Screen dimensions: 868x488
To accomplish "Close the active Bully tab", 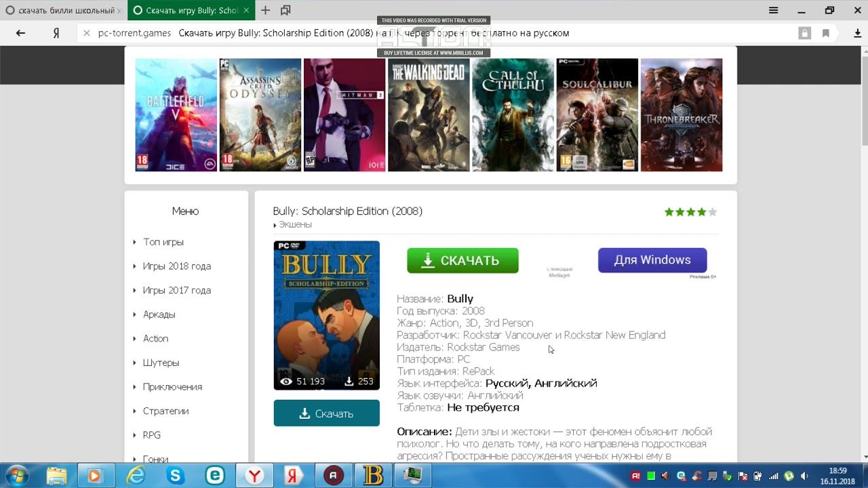I will (246, 11).
